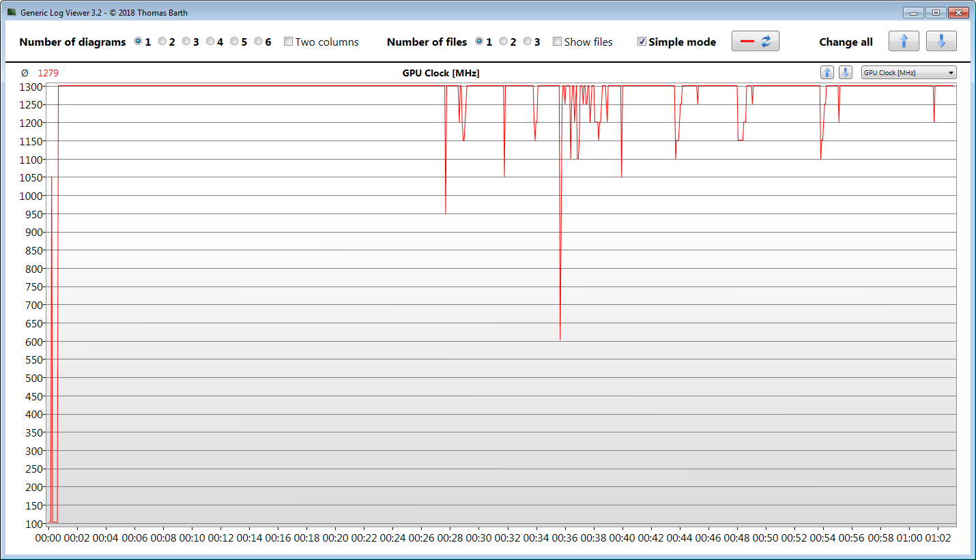This screenshot has height=560, width=976.
Task: Click the Change all label
Action: coord(846,42)
